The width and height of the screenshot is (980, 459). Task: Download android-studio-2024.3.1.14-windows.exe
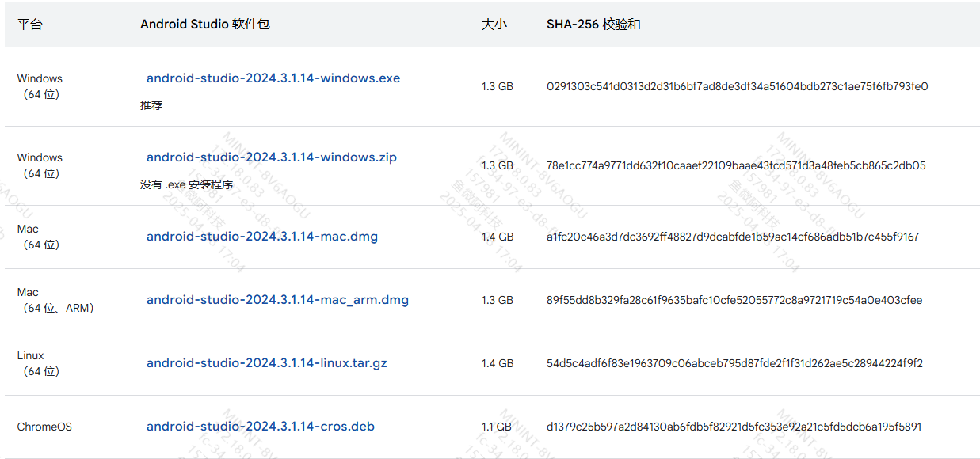(x=273, y=78)
